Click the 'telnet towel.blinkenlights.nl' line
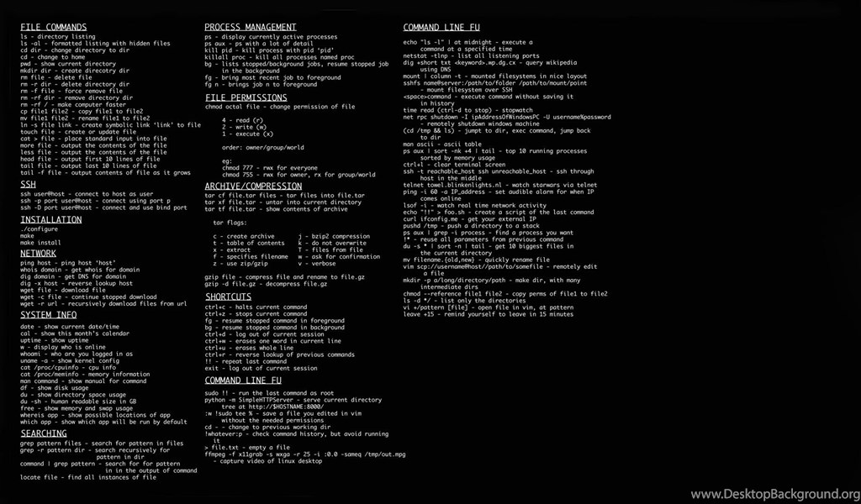 499,185
